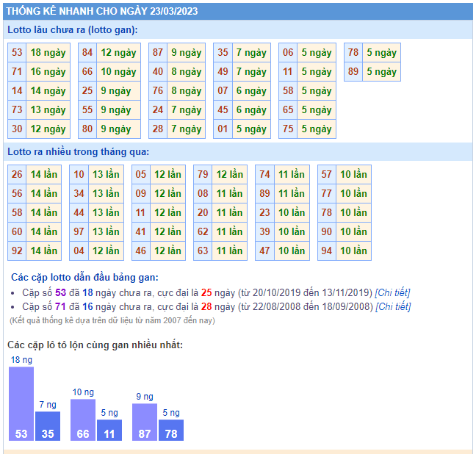Select the blue chart bar labeled 78

[x=171, y=430]
